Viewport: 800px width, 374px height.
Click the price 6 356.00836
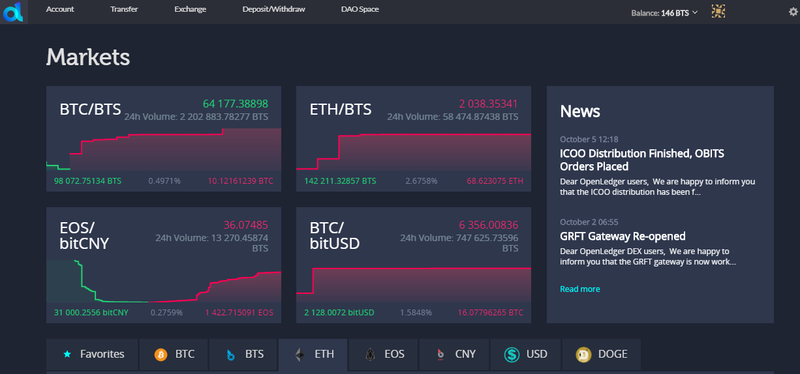[488, 225]
